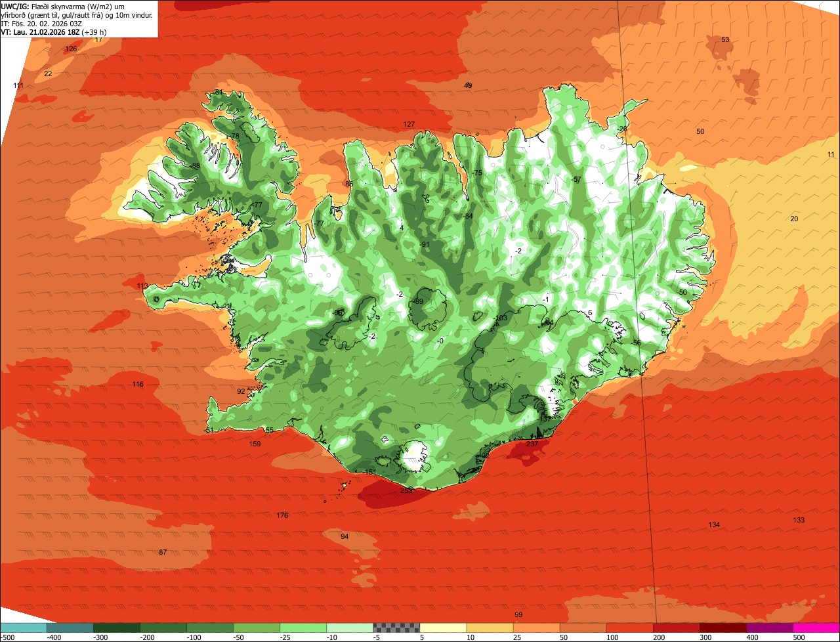Click the '53' flux value on the map
840x642 pixels.
point(725,40)
